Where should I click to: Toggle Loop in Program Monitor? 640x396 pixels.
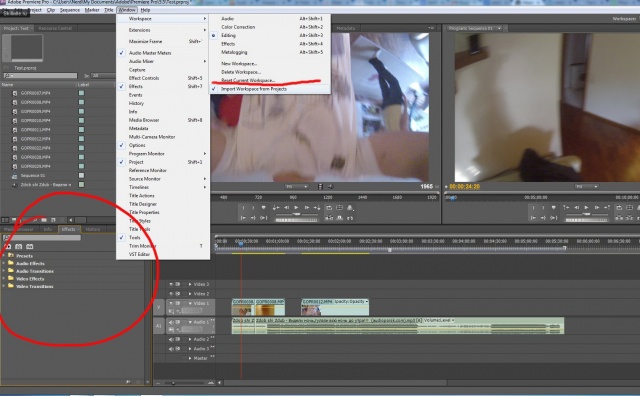[619, 208]
